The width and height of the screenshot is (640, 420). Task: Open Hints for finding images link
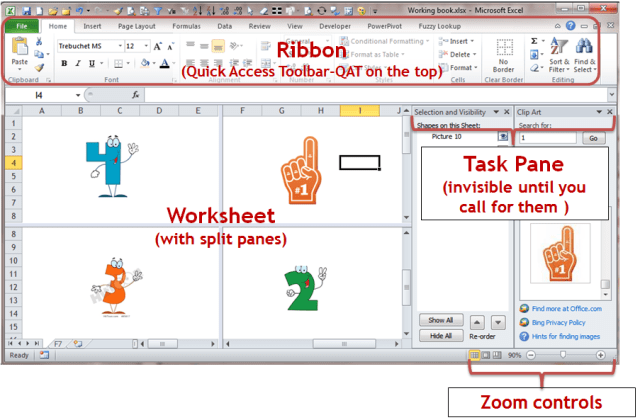pos(566,336)
